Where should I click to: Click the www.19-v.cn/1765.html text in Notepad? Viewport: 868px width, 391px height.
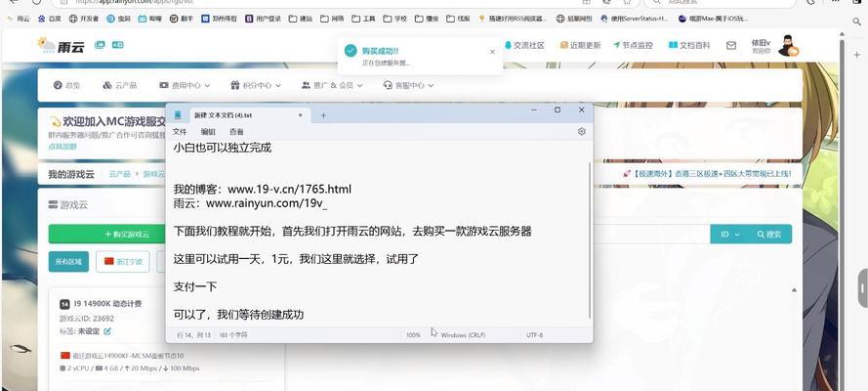[x=290, y=190]
